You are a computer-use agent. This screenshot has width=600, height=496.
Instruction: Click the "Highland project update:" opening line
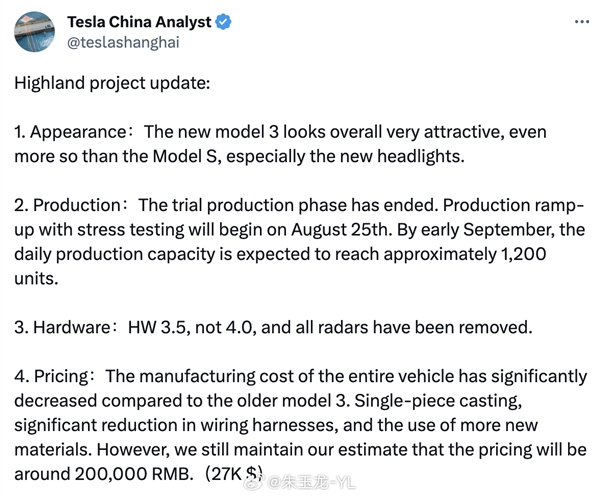[112, 83]
